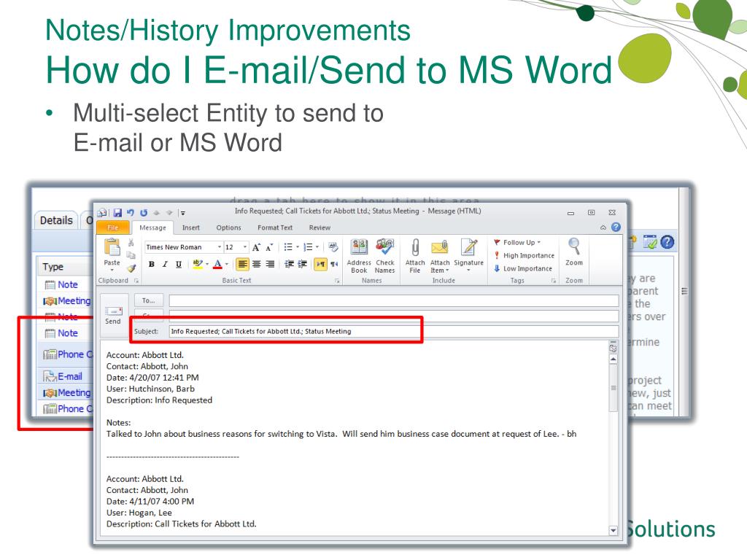Open the Follow Up dropdown
This screenshot has width=747, height=560.
pyautogui.click(x=517, y=242)
